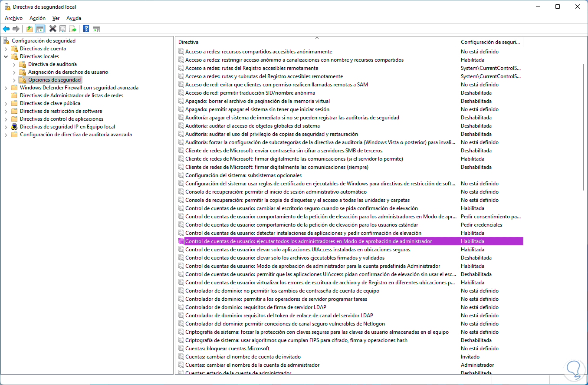Click the icon of Controlador de dominio: requisitos de firma LDAP

[x=181, y=307]
